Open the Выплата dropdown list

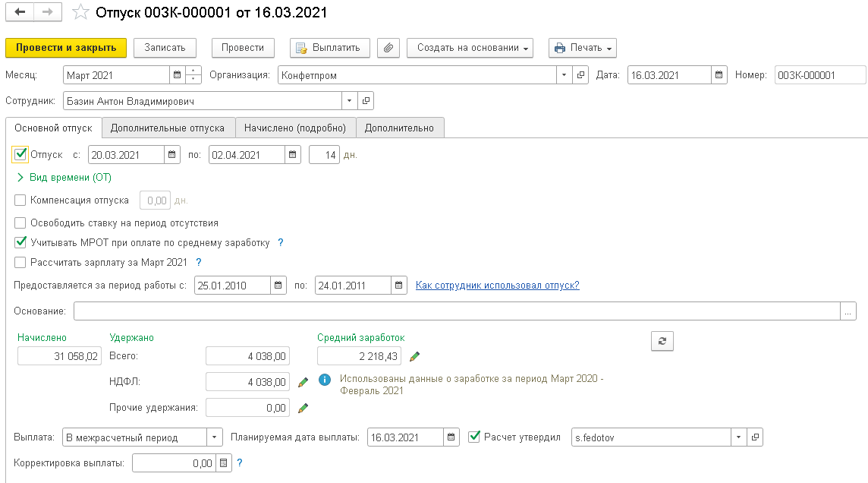(215, 437)
